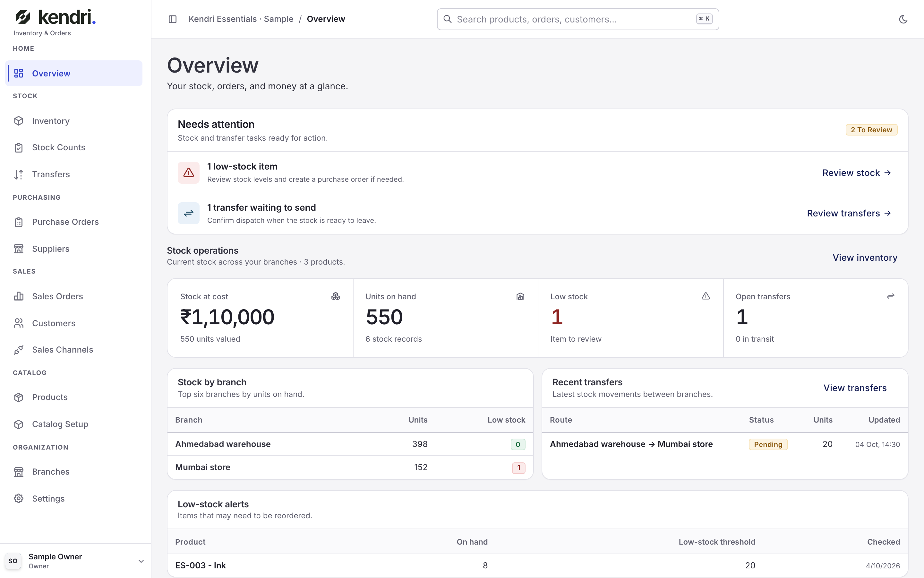Viewport: 924px width, 578px height.
Task: Click the Review stock link
Action: [856, 173]
